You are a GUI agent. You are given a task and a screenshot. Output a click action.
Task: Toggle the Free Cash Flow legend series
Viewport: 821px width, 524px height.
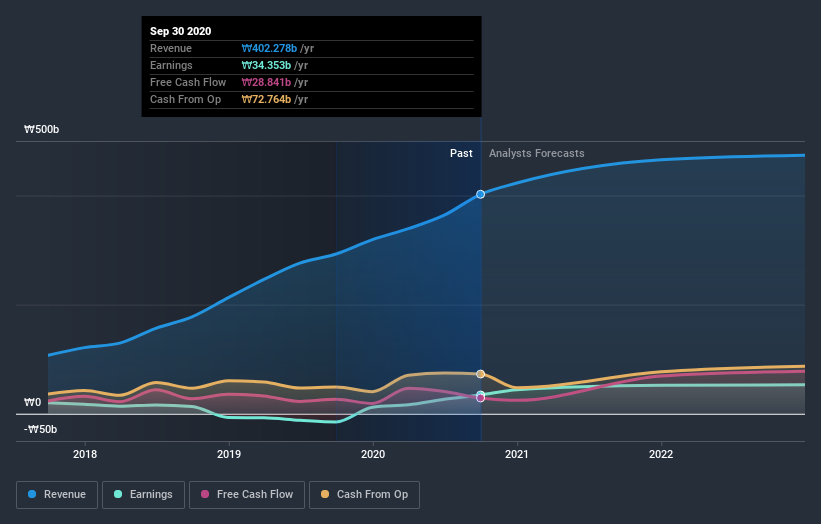[247, 495]
